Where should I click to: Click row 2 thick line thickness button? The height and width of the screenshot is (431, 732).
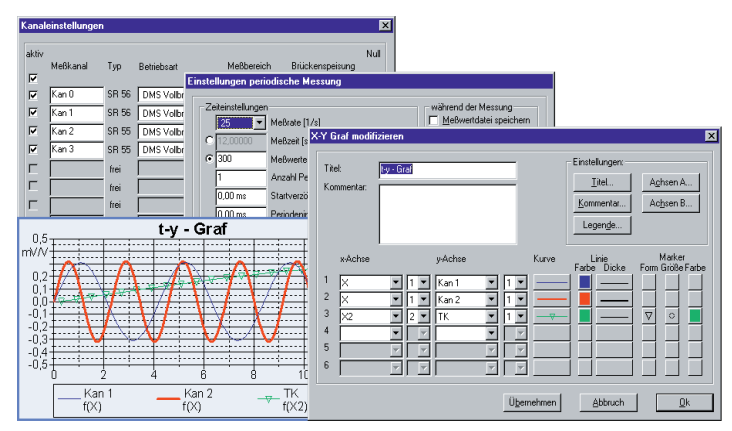pos(613,299)
